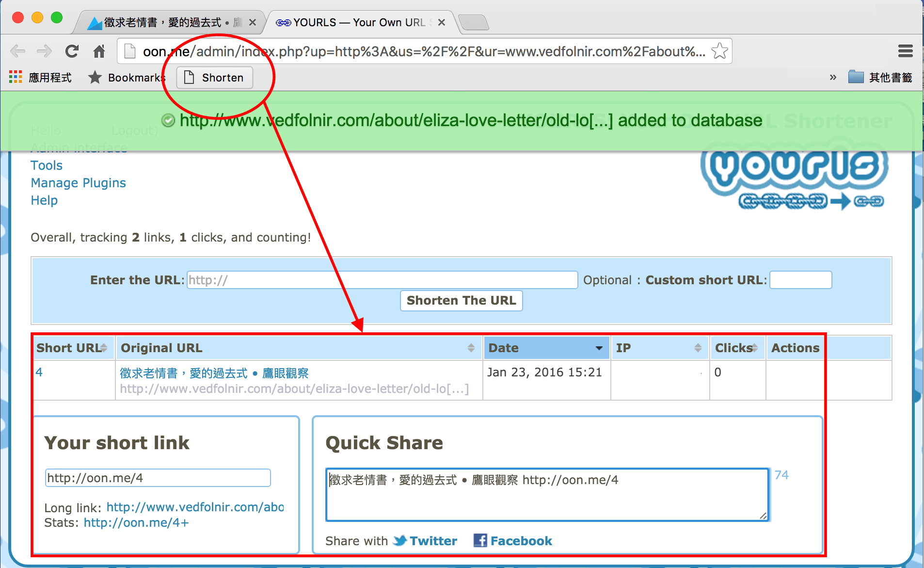Open the Chrome hamburger menu
This screenshot has width=924, height=568.
click(905, 51)
